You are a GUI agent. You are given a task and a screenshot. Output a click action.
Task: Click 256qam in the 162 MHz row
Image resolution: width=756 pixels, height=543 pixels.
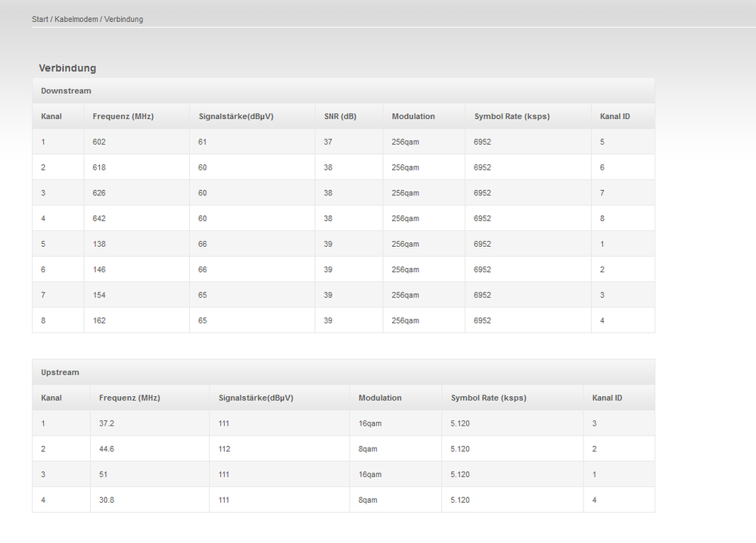point(405,320)
